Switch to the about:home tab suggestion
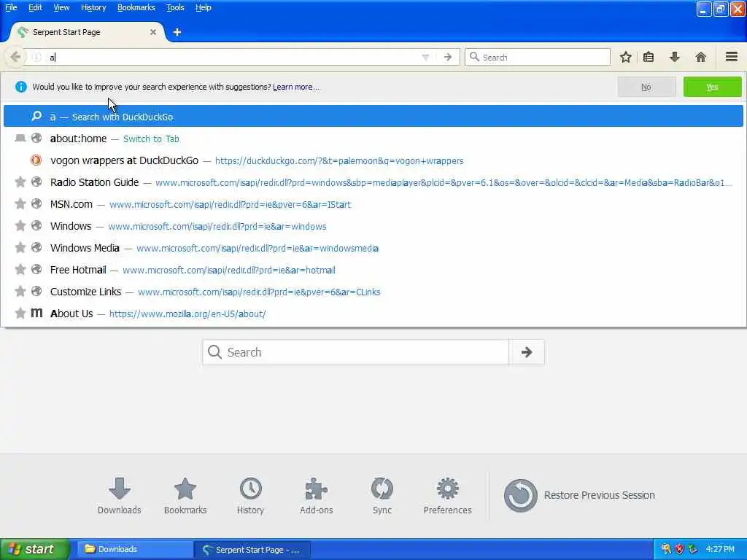747x560 pixels. coord(373,139)
